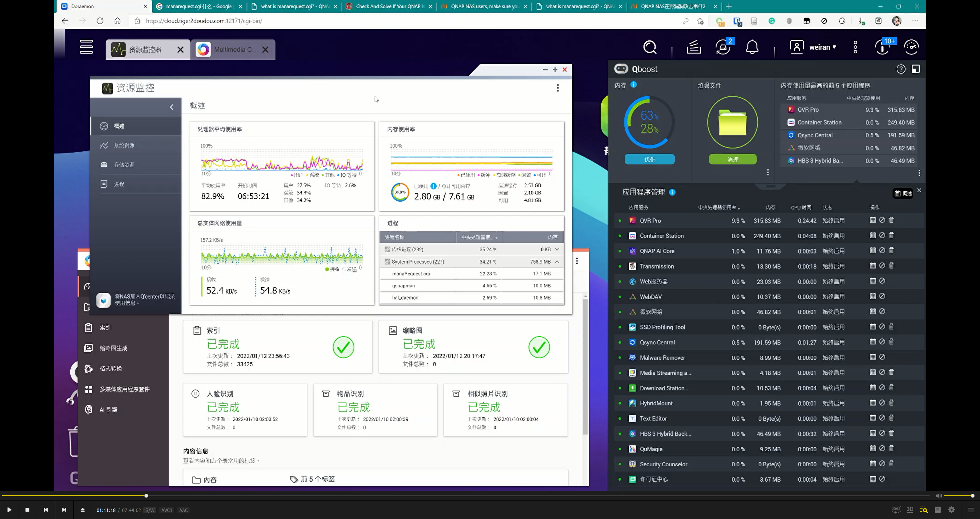The image size is (980, 519).
Task: Select 进程 item in resource monitor sidebar
Action: click(x=119, y=184)
